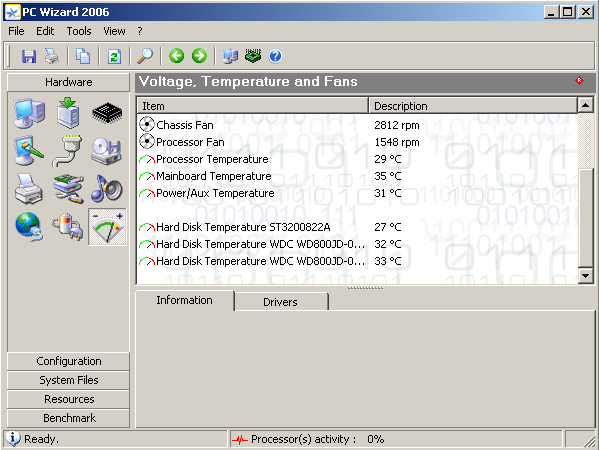The height and width of the screenshot is (450, 599).
Task: Select the Processor Fan row
Action: click(357, 142)
